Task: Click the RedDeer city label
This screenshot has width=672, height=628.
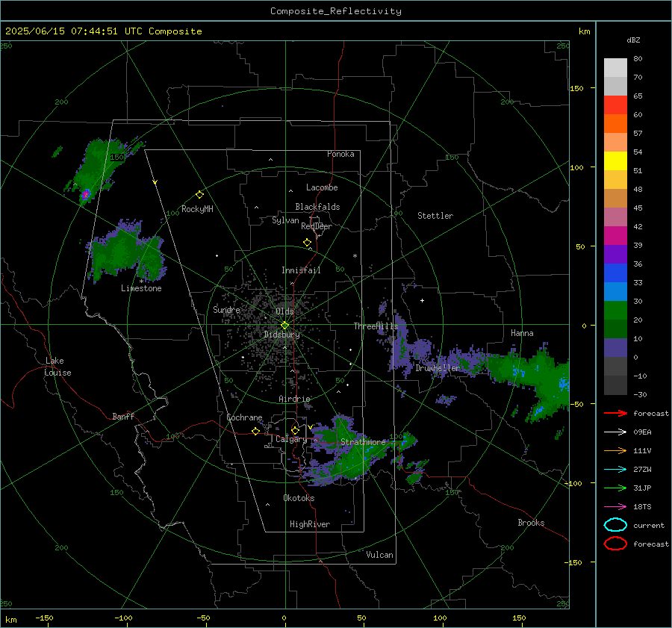Action: click(x=317, y=226)
